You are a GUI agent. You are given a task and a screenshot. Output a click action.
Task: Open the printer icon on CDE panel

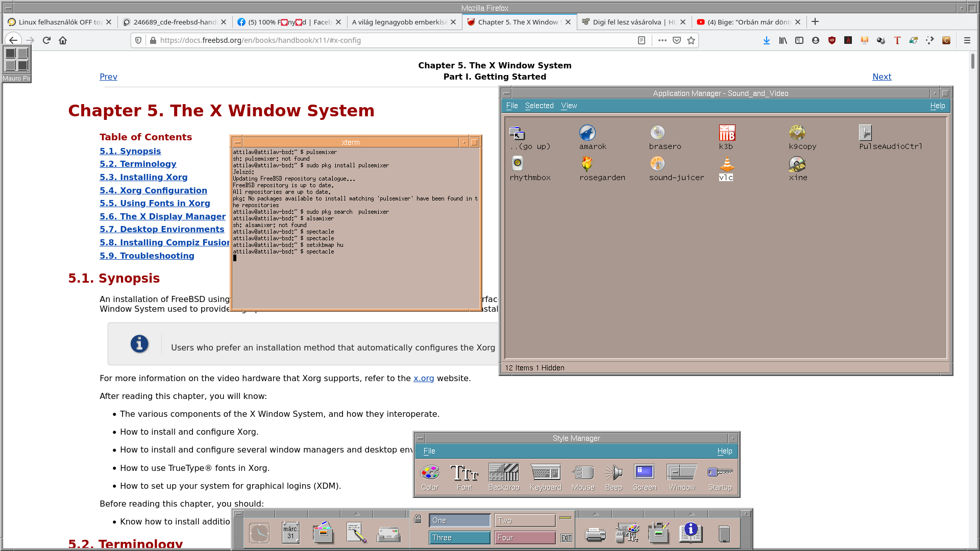tap(595, 535)
